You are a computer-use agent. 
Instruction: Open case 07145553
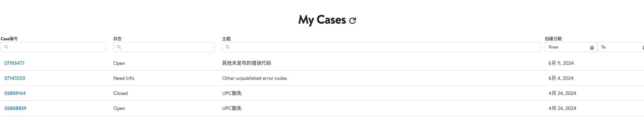click(x=15, y=78)
